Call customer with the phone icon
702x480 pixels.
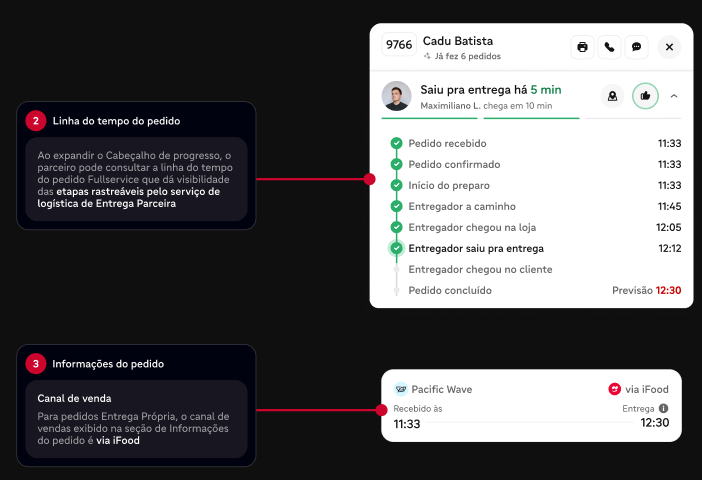coord(609,47)
